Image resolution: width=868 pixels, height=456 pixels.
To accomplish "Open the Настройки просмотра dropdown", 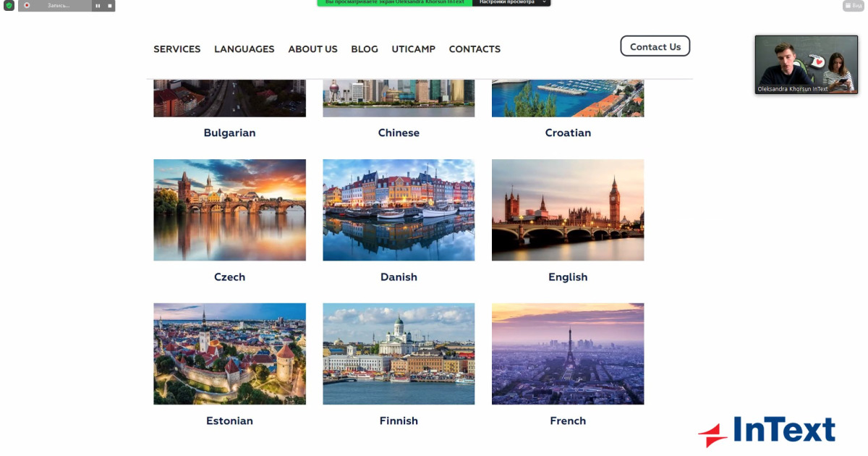I will click(x=511, y=3).
